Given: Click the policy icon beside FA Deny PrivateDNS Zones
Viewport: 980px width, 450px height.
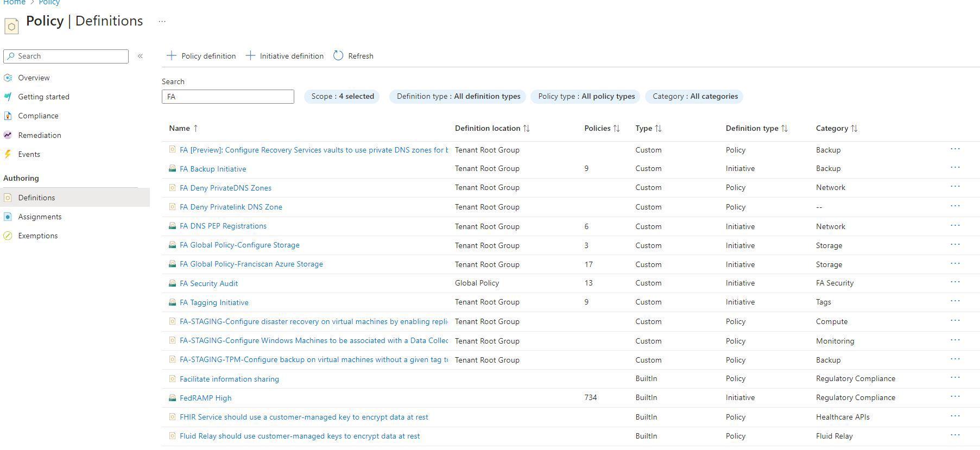Looking at the screenshot, I should (172, 187).
